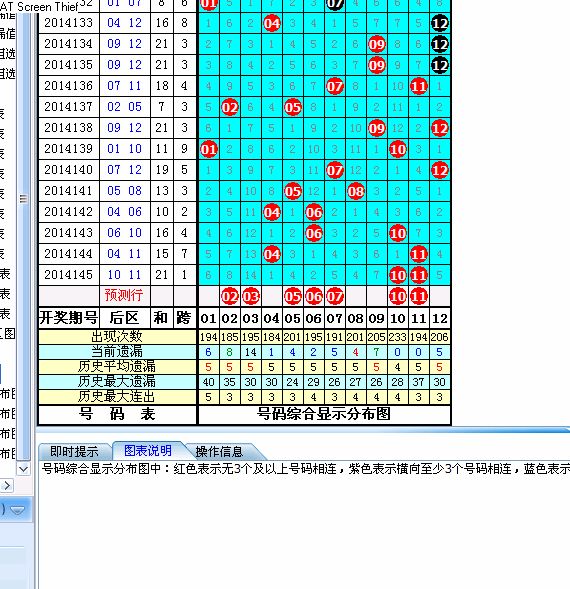This screenshot has width=570, height=589.
Task: Mark empty prediction cell under column 04
Action: (x=272, y=296)
